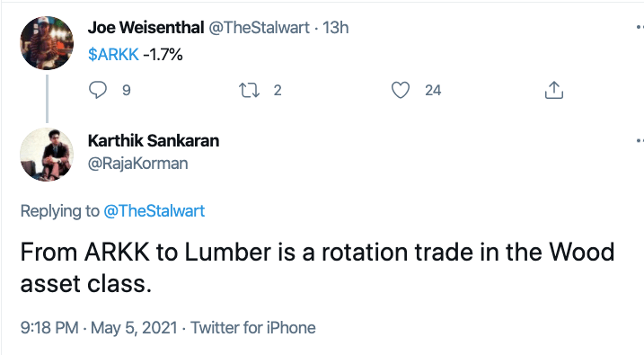The height and width of the screenshot is (355, 644).
Task: Like Joe Weisenthal's tweet with the heart icon
Action: (401, 90)
